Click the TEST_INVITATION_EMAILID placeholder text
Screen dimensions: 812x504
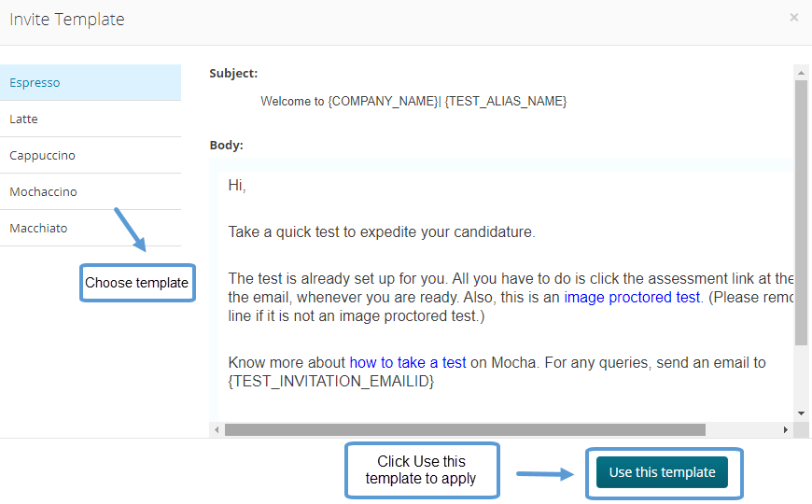coord(331,381)
